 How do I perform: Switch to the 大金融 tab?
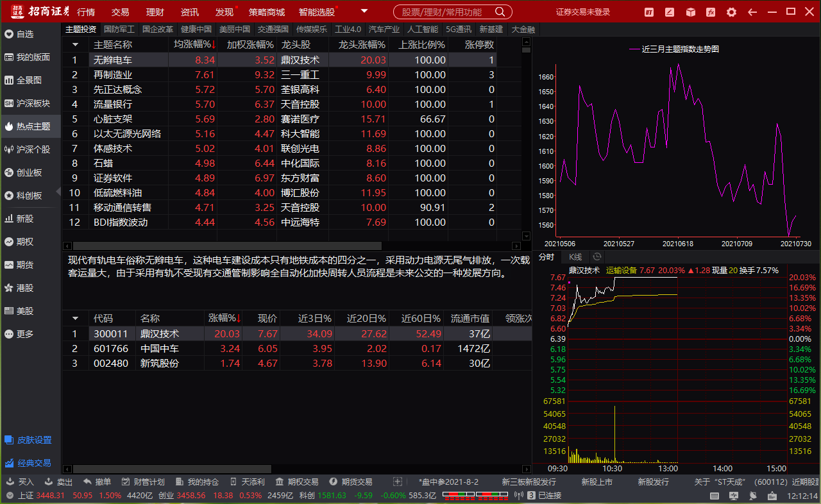click(523, 29)
